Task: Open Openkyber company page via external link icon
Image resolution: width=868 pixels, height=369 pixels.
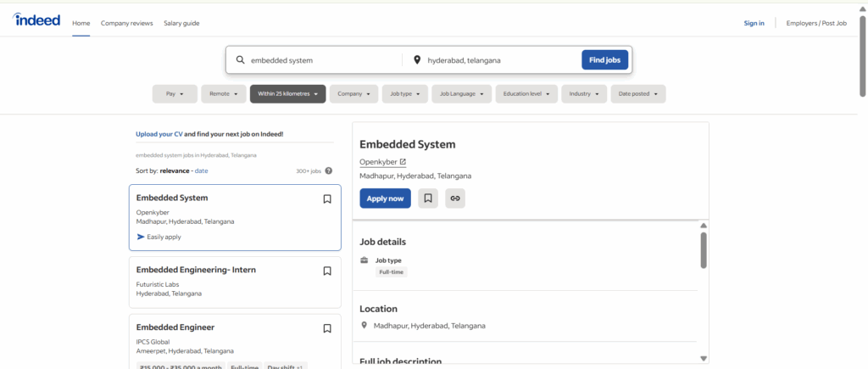Action: pyautogui.click(x=403, y=162)
